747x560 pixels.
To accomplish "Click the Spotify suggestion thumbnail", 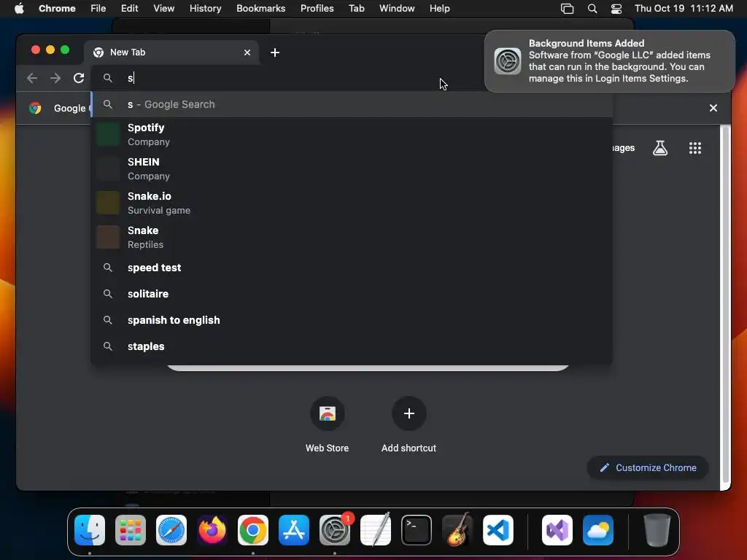I will click(108, 134).
